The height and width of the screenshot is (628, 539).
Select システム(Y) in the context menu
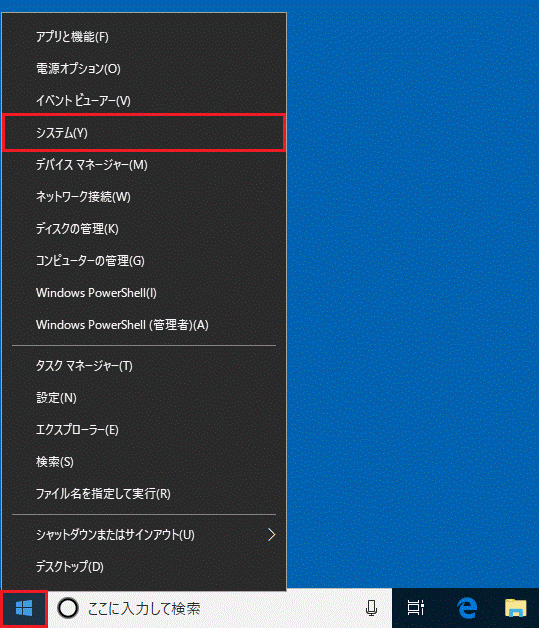pyautogui.click(x=144, y=133)
